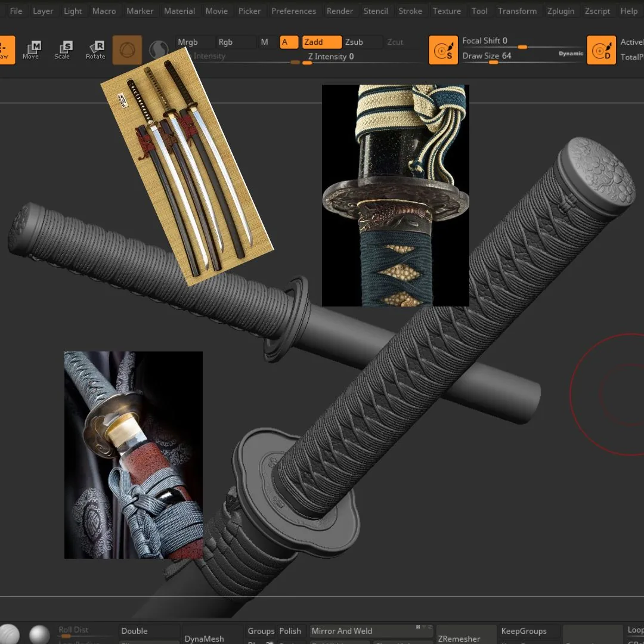Open the Marker menu
This screenshot has height=644, width=644.
point(140,11)
